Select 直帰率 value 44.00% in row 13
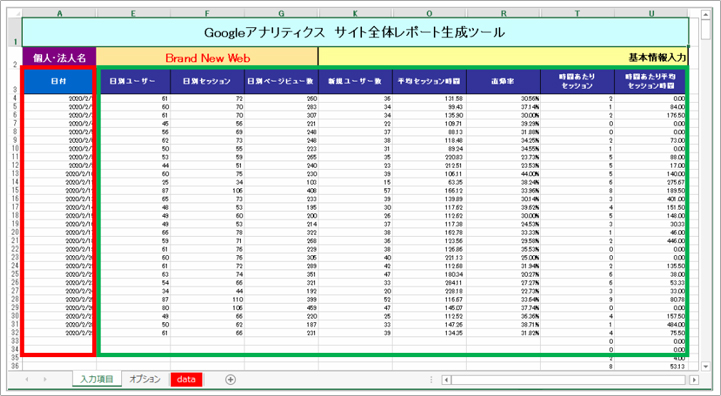721x396 pixels. tap(504, 174)
